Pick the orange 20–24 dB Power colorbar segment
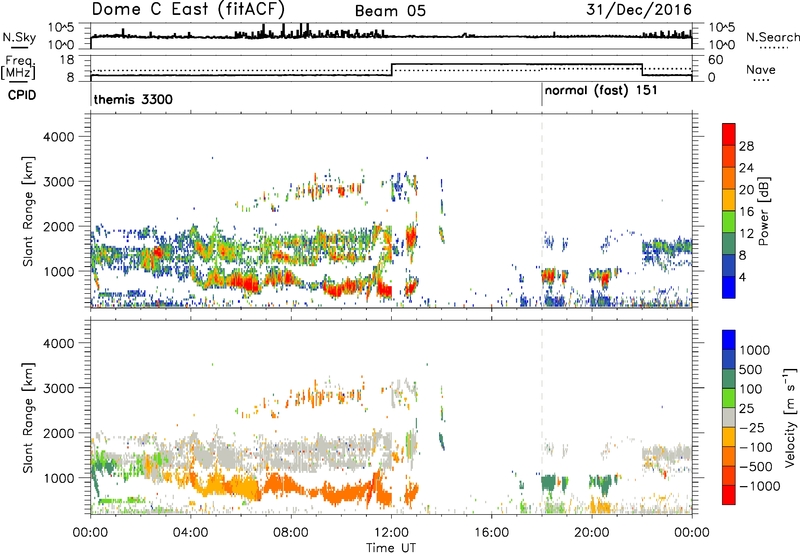 click(x=729, y=178)
